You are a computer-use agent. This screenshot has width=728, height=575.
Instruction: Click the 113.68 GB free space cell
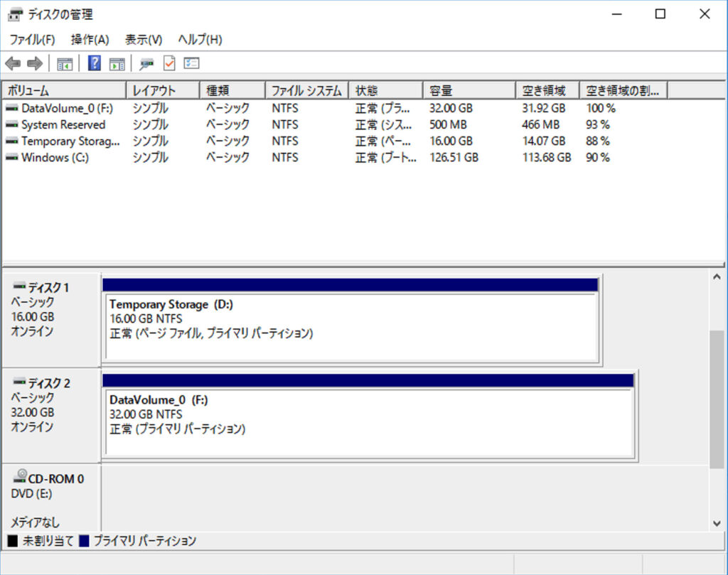[x=547, y=158]
